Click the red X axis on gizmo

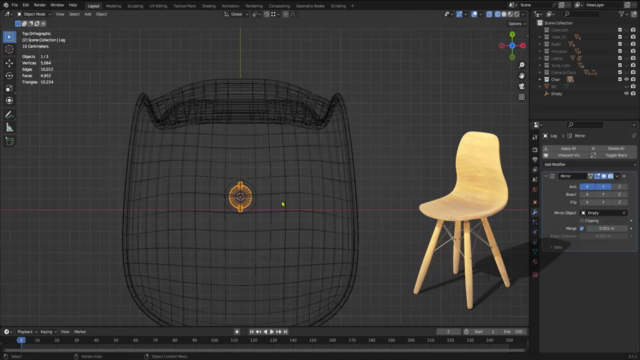coord(523,46)
